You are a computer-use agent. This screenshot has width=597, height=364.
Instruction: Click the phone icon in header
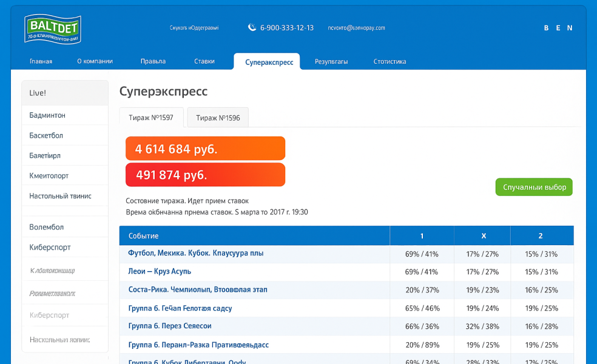(x=252, y=27)
